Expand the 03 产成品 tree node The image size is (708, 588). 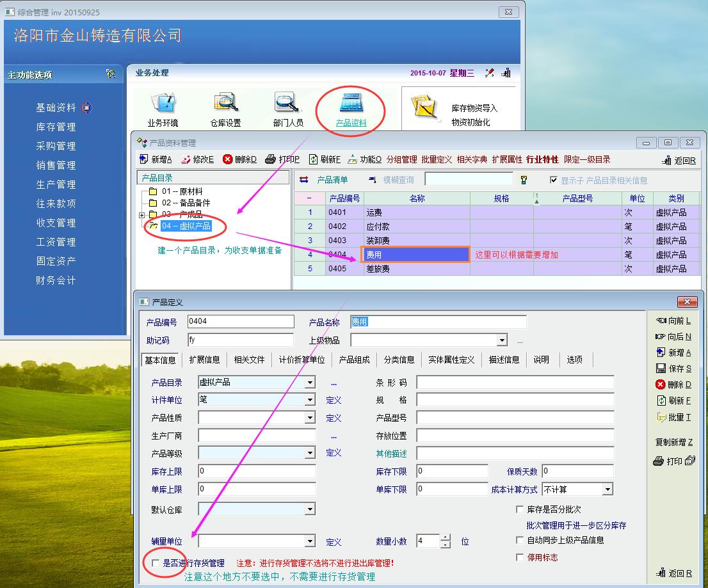[x=141, y=214]
